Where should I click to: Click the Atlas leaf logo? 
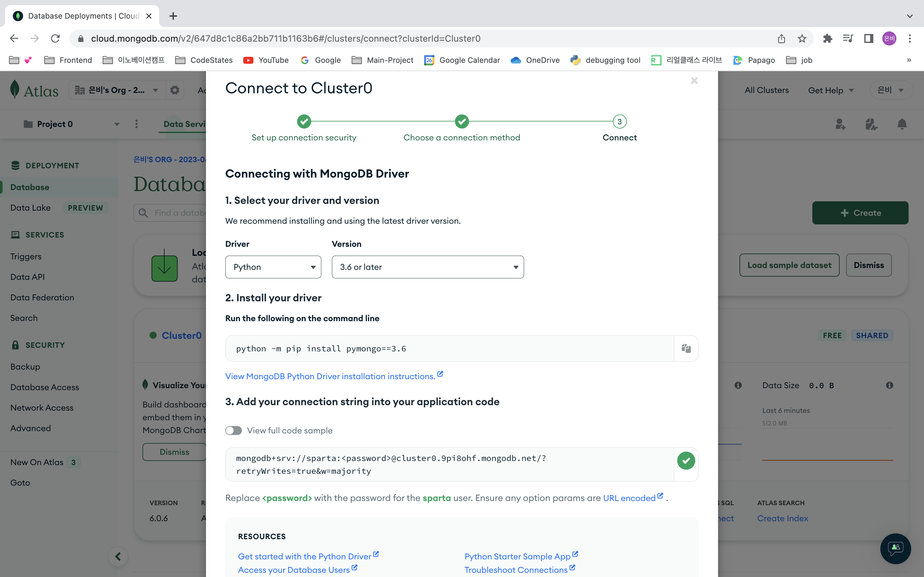point(14,90)
